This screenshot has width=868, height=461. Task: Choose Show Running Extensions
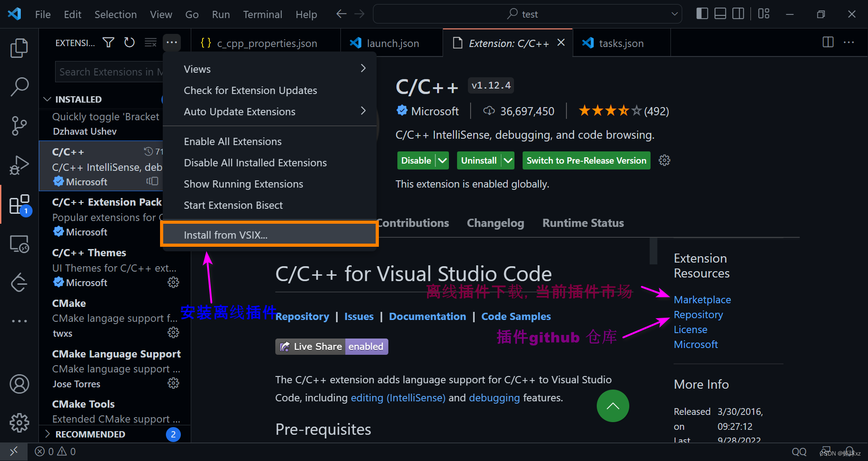[269, 184]
